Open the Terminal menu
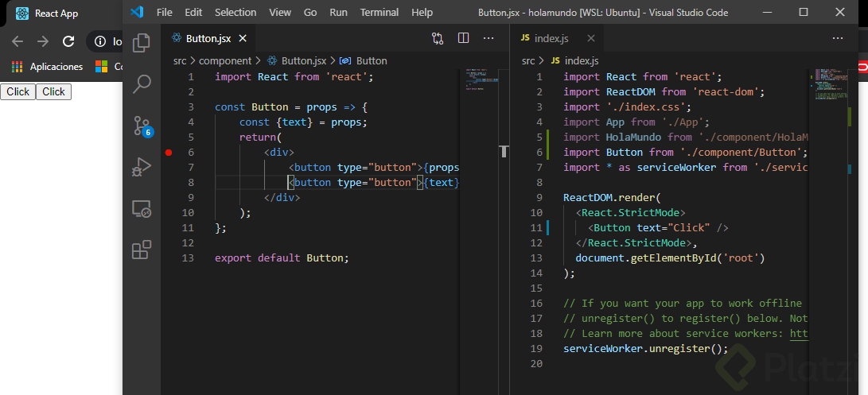Screen dimensions: 868x395 [x=380, y=12]
